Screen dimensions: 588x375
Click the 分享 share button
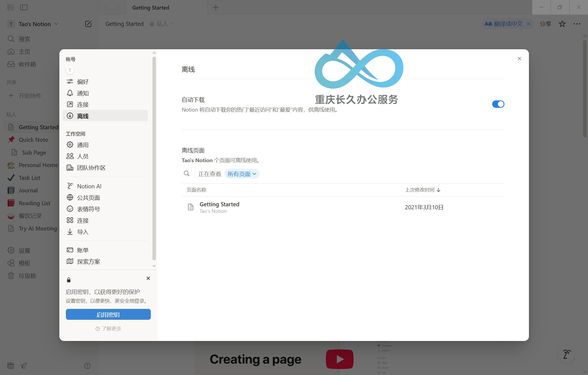point(545,24)
